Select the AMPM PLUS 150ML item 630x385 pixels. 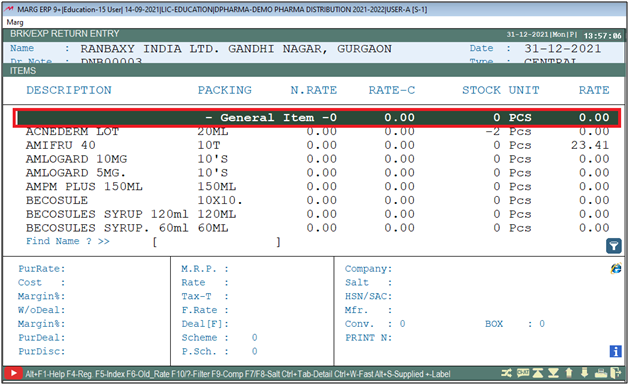(x=317, y=186)
